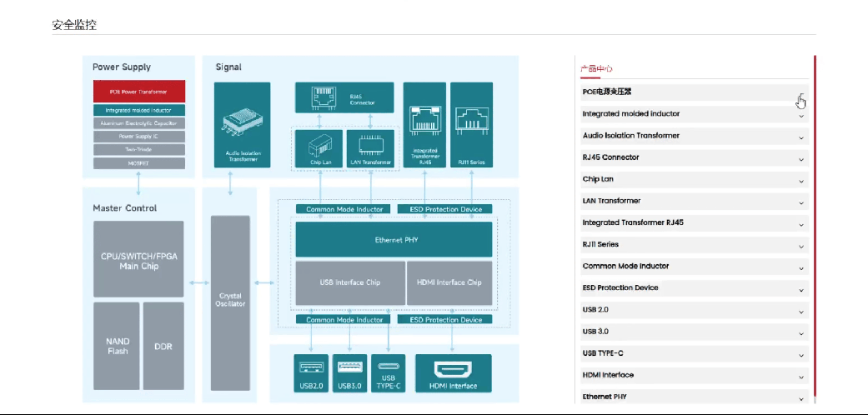Expand Integrated Transformer RJ45 in product list
Viewport: 868px width, 415px height.
click(x=695, y=223)
